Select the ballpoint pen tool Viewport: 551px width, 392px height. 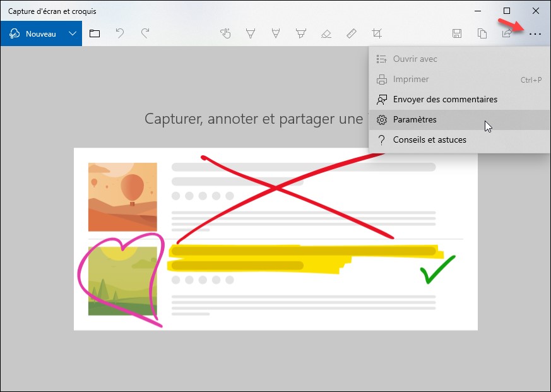[251, 33]
